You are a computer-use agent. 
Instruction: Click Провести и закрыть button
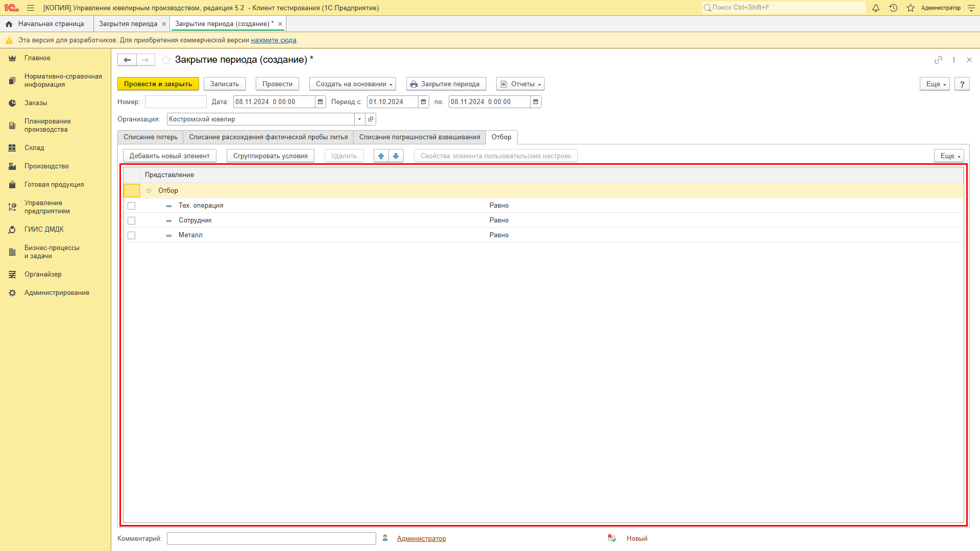click(x=158, y=84)
